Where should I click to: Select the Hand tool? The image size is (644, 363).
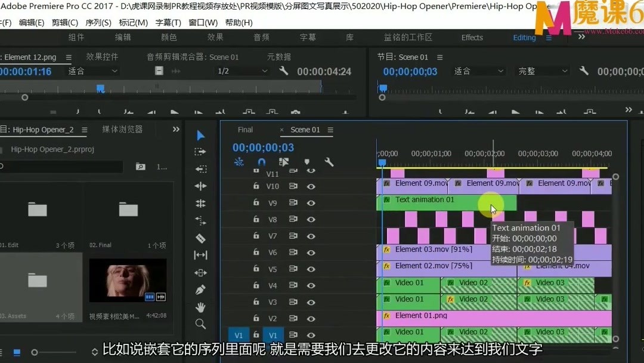coord(200,307)
